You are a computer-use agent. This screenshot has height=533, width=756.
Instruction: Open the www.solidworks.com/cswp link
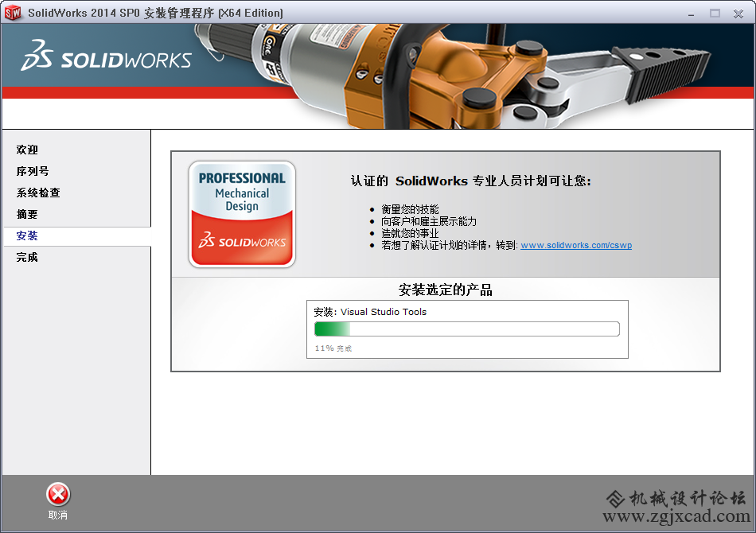[576, 245]
